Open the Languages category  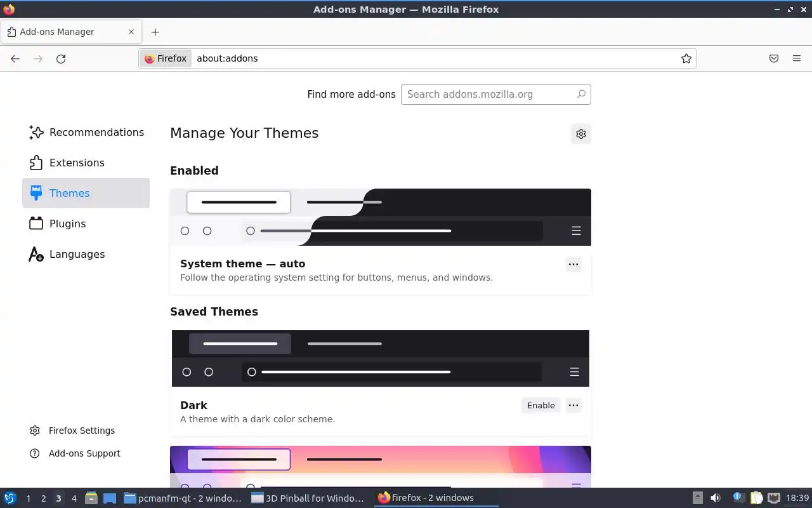pyautogui.click(x=86, y=254)
